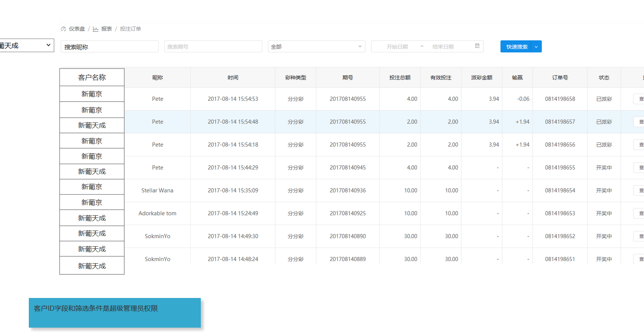Click nickname Stellar Wana
This screenshot has width=644, height=334.
click(158, 190)
